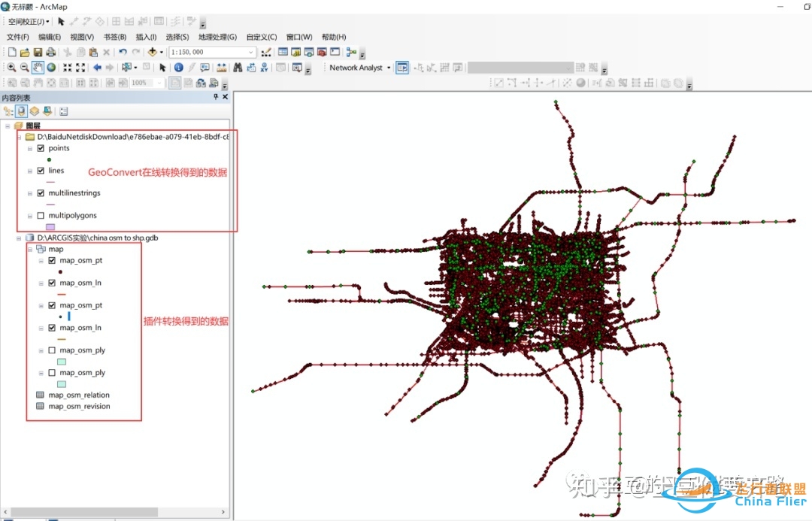Screen dimensions: 812x521
Task: Collapse the multilinestrings layer legend
Action: pos(30,193)
